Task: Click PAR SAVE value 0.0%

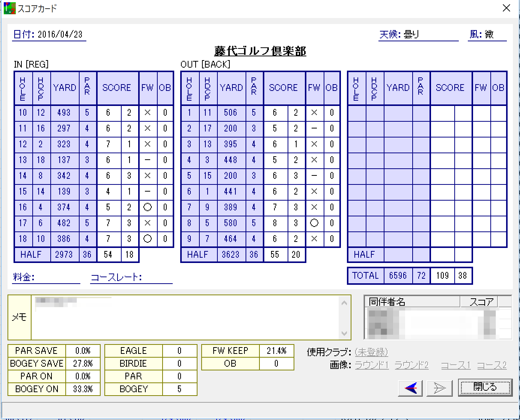Action: tap(83, 351)
